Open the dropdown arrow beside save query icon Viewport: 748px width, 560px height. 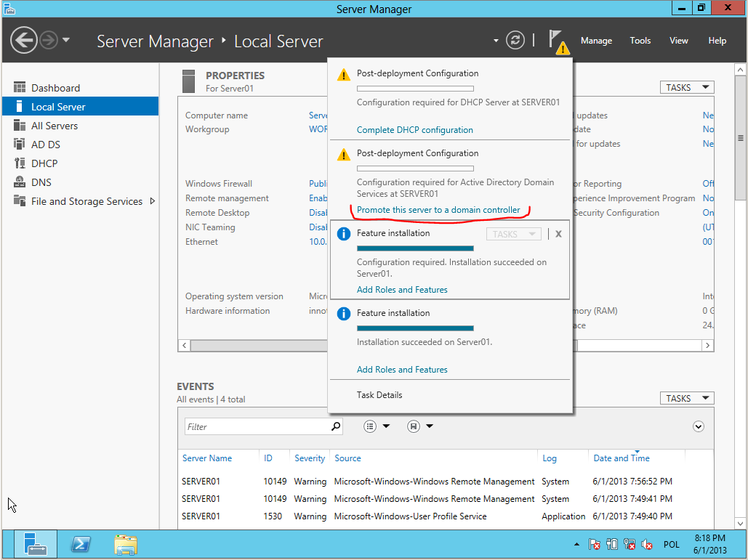(430, 426)
